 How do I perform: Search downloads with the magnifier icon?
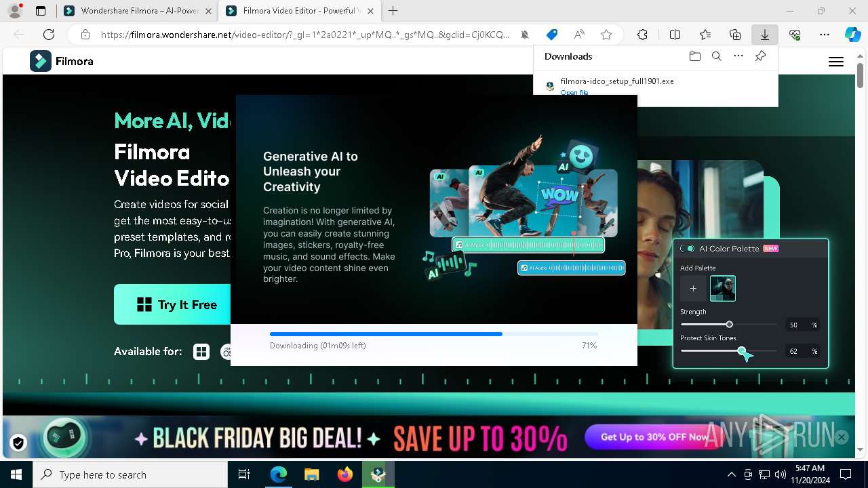[x=717, y=56]
